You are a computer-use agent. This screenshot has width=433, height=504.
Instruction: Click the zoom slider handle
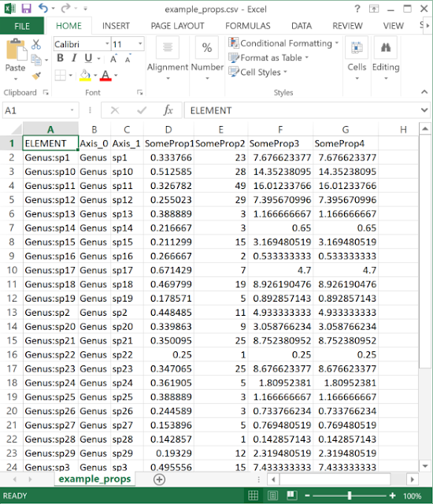pyautogui.click(x=350, y=495)
